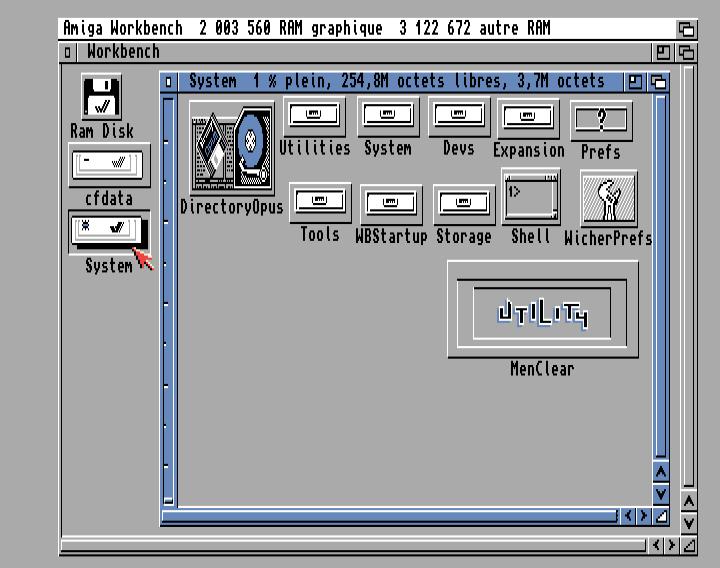Viewport: 720px width, 568px height.
Task: Click the Workbench window scroll up arrow
Action: [x=689, y=501]
